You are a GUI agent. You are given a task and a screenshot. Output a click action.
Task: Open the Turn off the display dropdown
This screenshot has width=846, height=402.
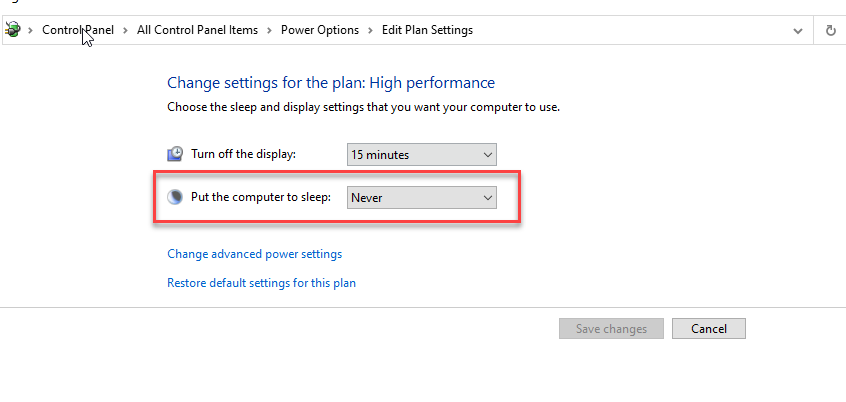(x=421, y=155)
